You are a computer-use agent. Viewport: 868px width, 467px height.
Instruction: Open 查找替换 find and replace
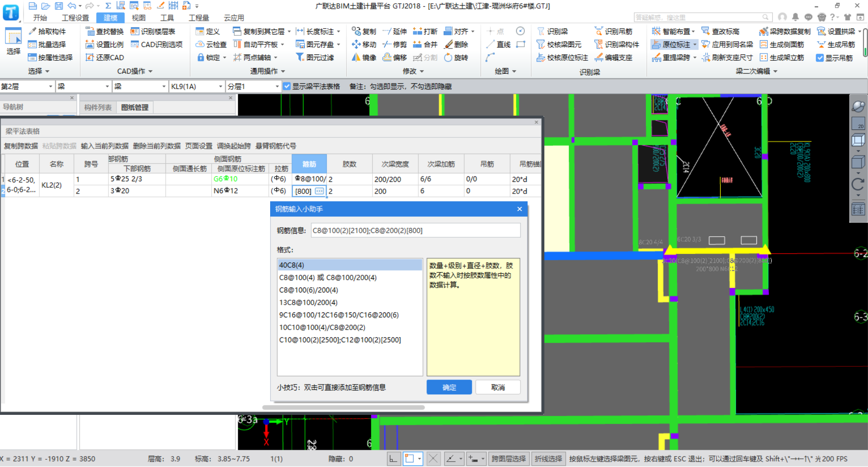click(x=105, y=31)
